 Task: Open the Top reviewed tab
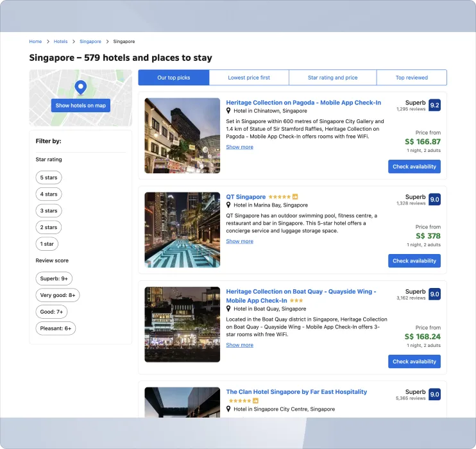pyautogui.click(x=412, y=78)
